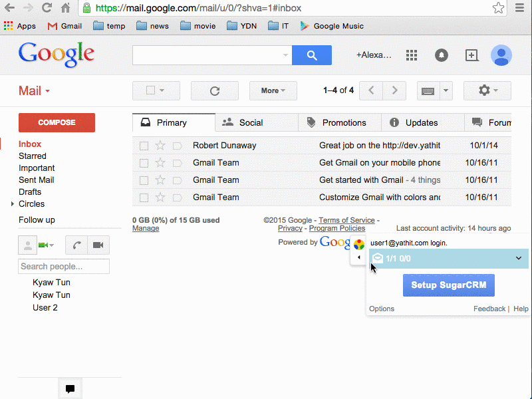Star the Get Gmail on your mobile email
The height and width of the screenshot is (399, 532).
(x=160, y=163)
